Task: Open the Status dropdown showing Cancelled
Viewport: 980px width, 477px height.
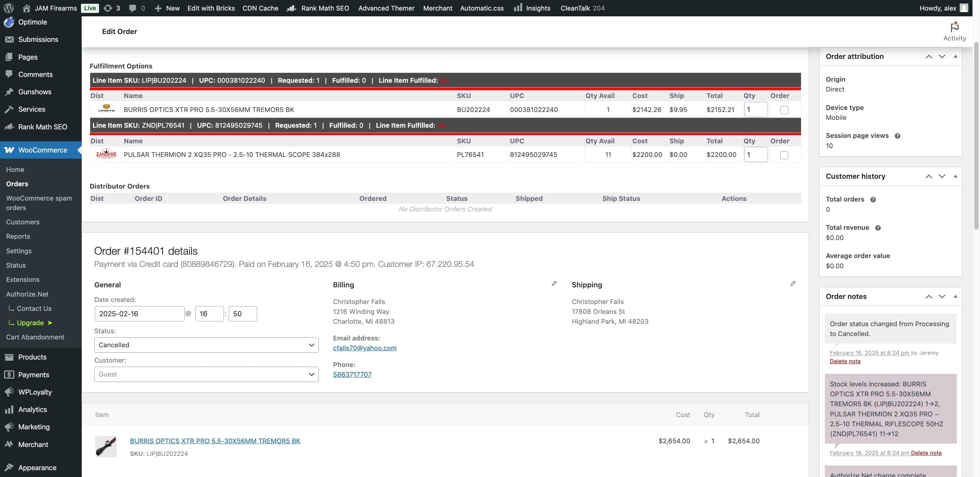Action: click(x=206, y=345)
